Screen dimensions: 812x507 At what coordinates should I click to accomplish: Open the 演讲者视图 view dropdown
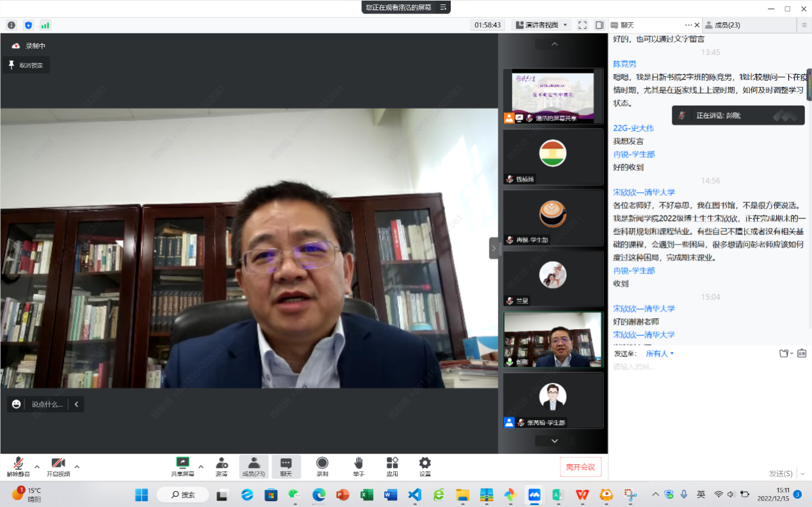(542, 25)
